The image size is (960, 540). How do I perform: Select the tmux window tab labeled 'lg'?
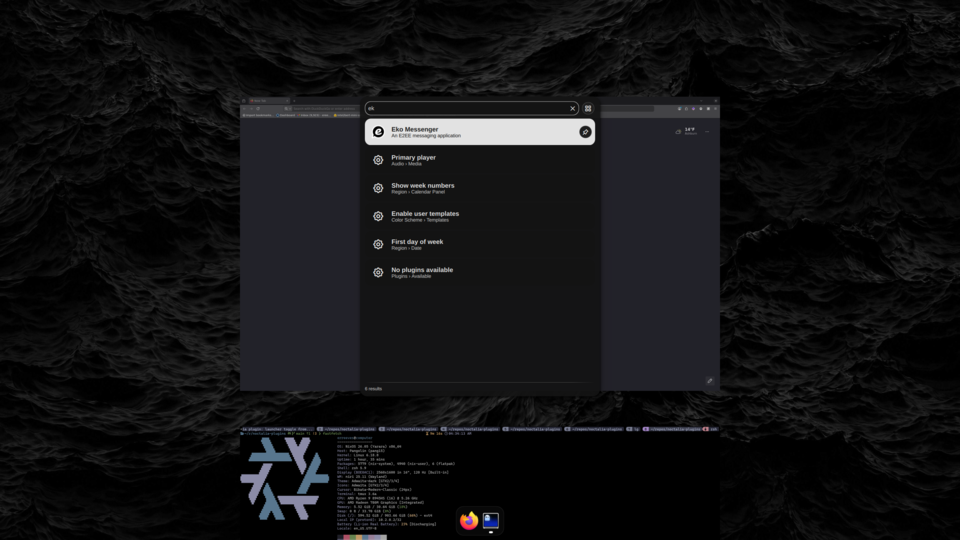[633, 429]
